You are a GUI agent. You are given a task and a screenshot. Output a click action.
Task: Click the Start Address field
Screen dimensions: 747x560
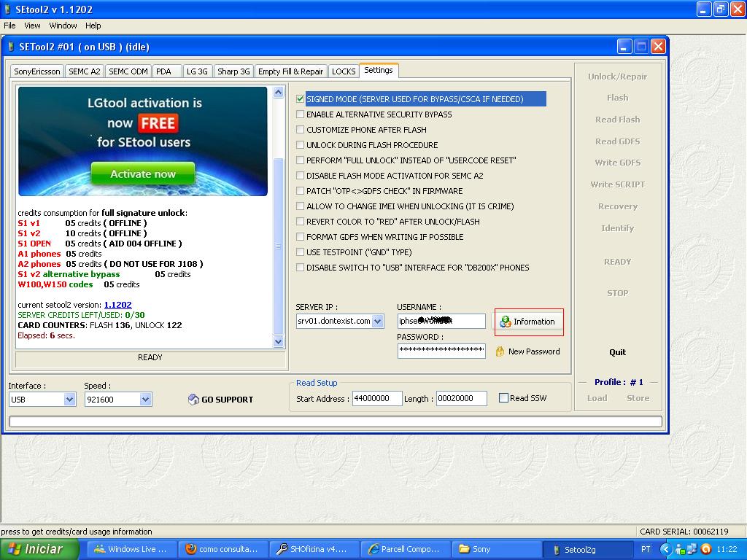[x=377, y=399]
